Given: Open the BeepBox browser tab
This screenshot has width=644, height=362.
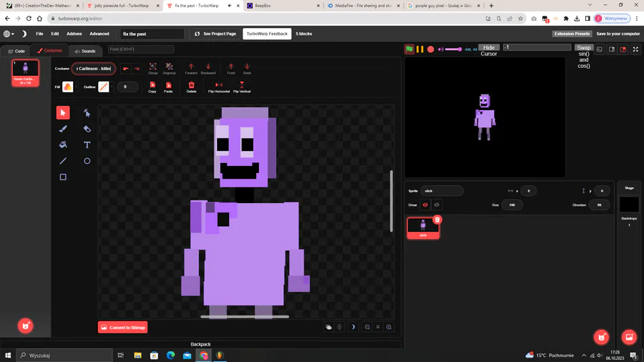Looking at the screenshot, I should (283, 6).
